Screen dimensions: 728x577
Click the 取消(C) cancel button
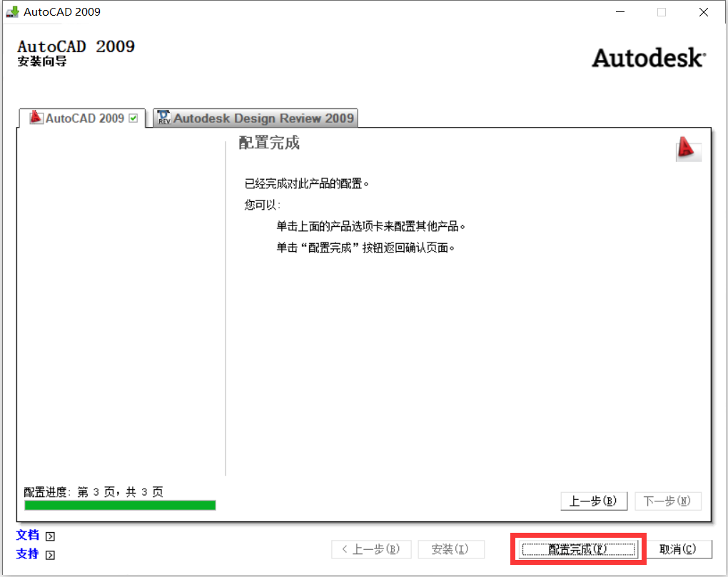tap(678, 549)
